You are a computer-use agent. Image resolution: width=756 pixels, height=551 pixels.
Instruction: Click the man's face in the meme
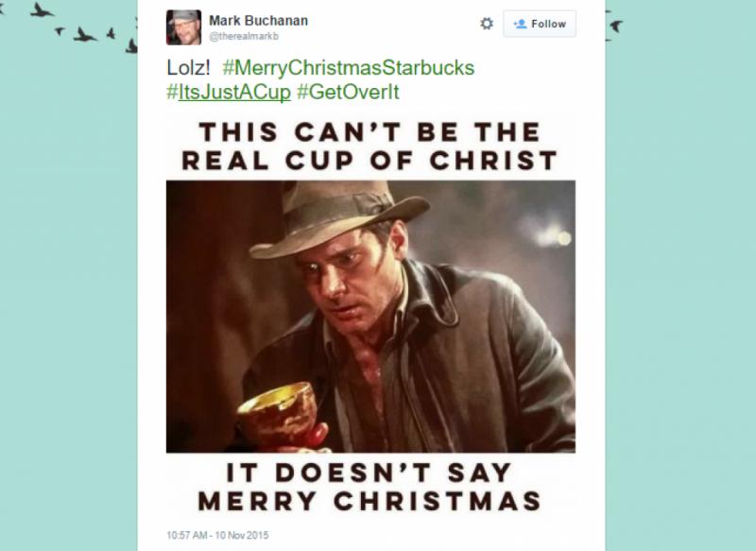point(348,280)
